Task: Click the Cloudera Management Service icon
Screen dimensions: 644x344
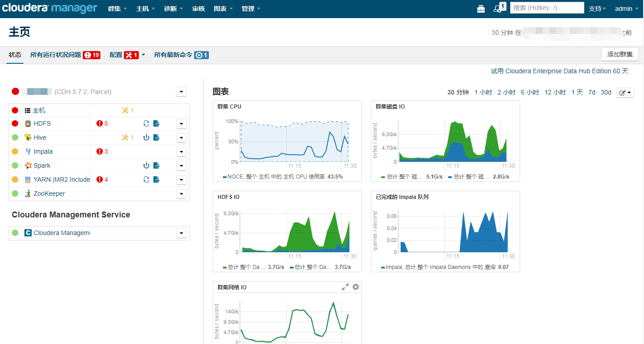Action: click(x=28, y=233)
